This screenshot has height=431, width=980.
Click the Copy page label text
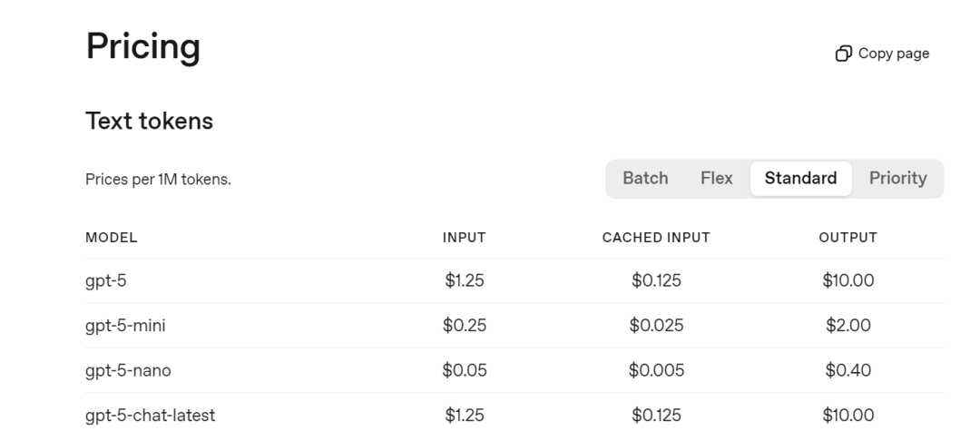coord(894,54)
